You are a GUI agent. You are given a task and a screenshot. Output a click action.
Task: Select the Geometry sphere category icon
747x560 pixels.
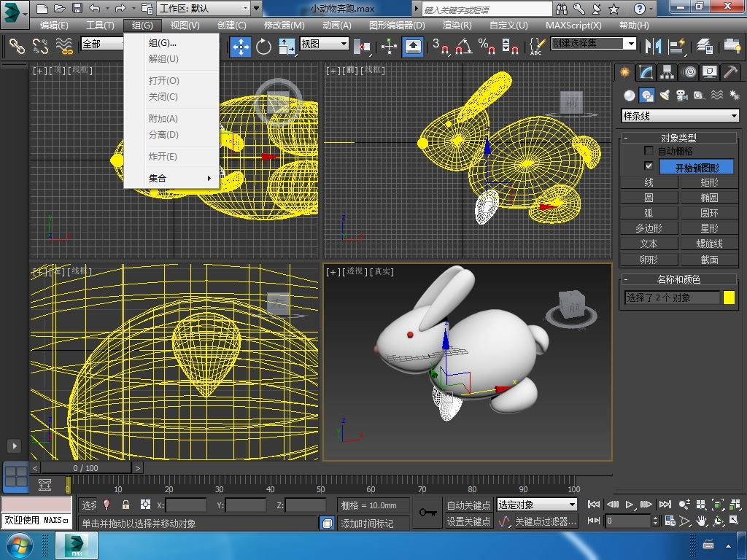coord(630,96)
